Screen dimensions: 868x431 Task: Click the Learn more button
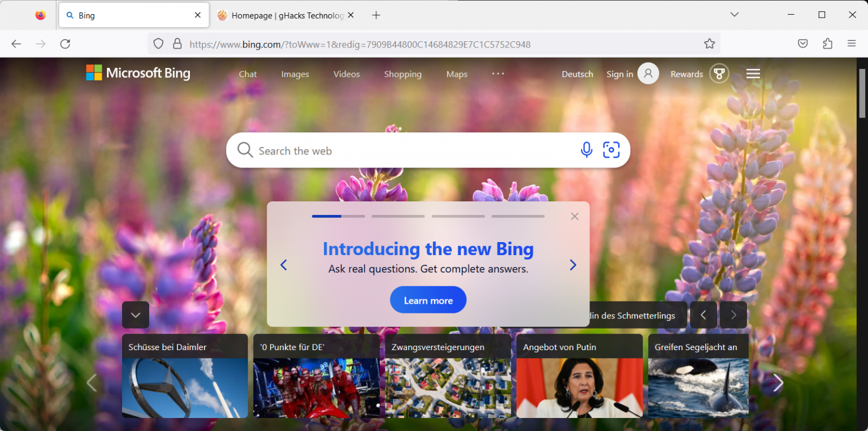pos(428,299)
